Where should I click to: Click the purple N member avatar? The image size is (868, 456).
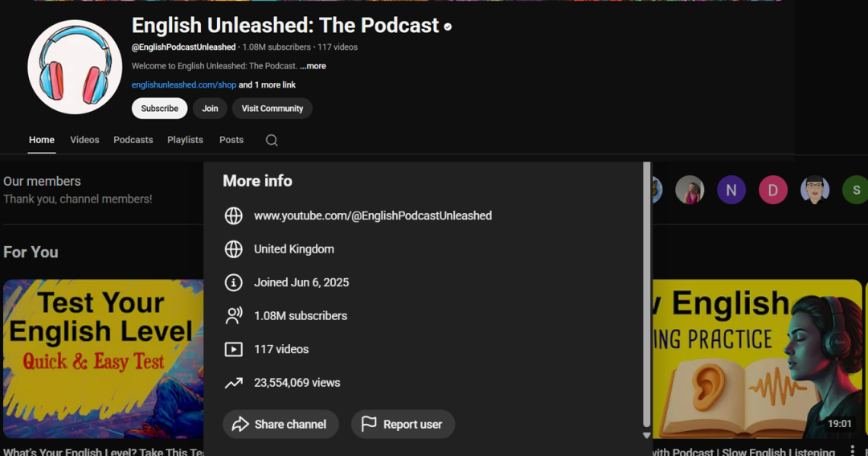click(731, 191)
